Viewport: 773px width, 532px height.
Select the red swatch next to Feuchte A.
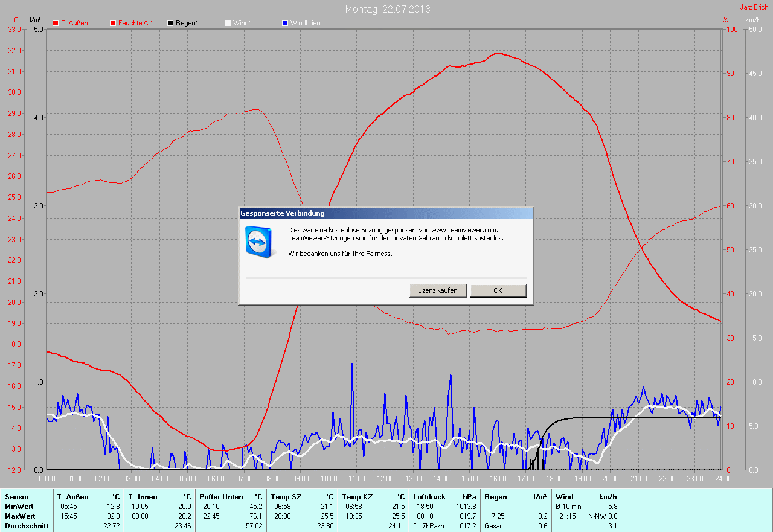pyautogui.click(x=113, y=23)
